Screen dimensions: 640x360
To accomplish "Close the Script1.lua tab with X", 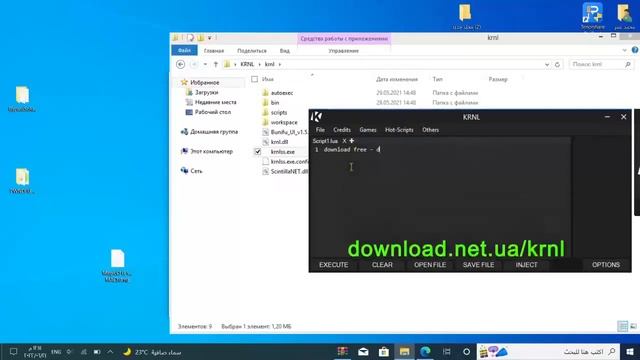I will point(344,141).
